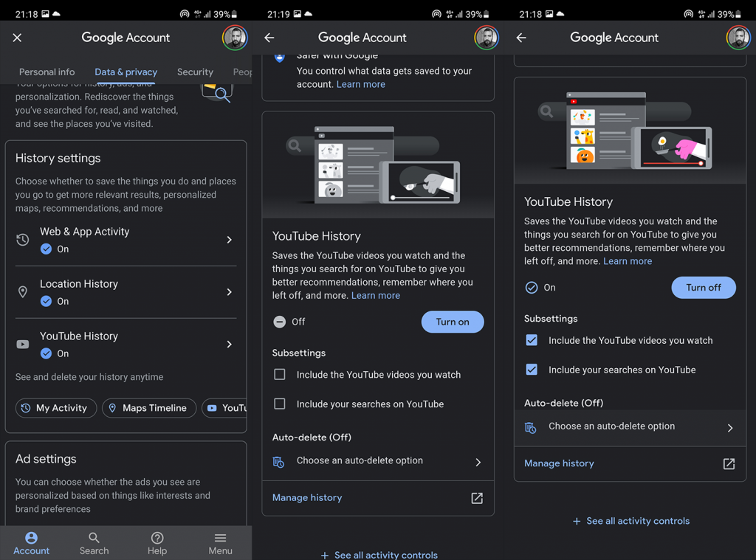Expand Web & App Activity chevron

(x=230, y=240)
